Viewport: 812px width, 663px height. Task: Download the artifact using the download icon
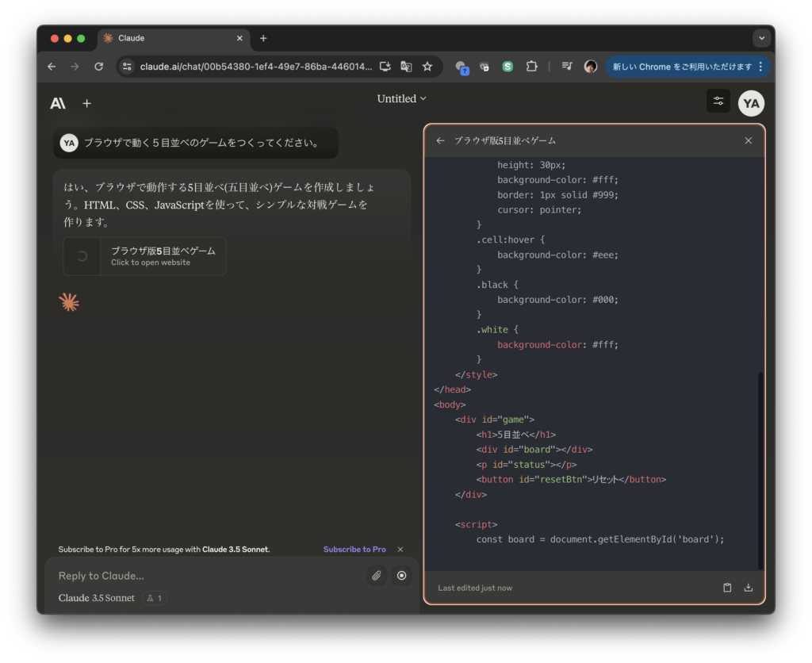748,588
